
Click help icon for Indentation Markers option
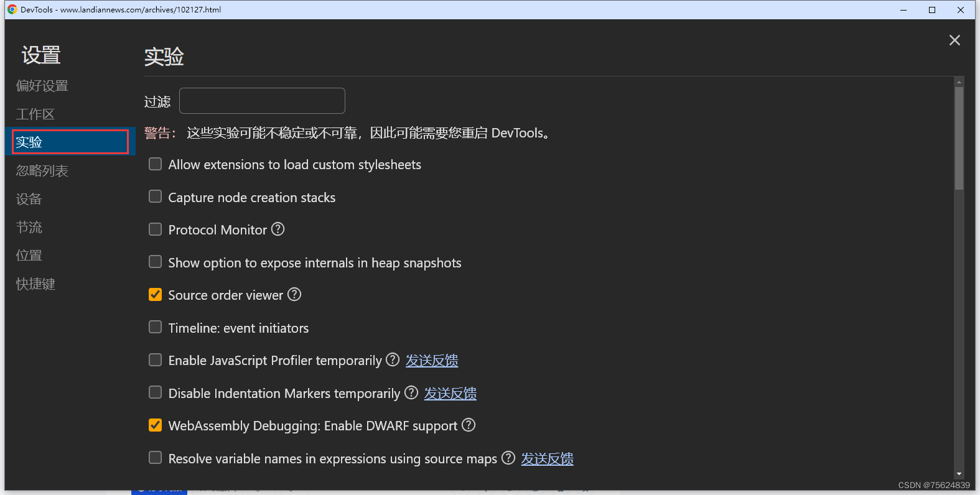tap(411, 392)
